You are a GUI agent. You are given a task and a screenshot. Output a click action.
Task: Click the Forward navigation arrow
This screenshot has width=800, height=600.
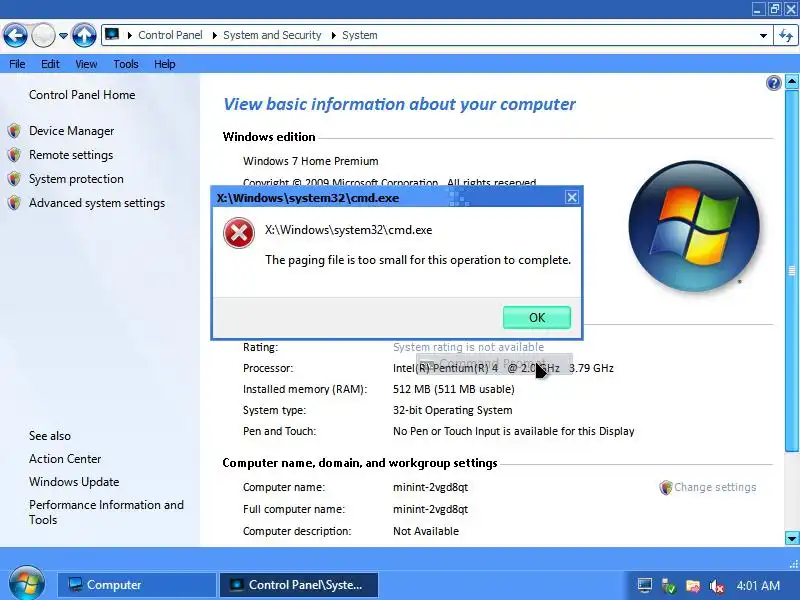tap(43, 35)
